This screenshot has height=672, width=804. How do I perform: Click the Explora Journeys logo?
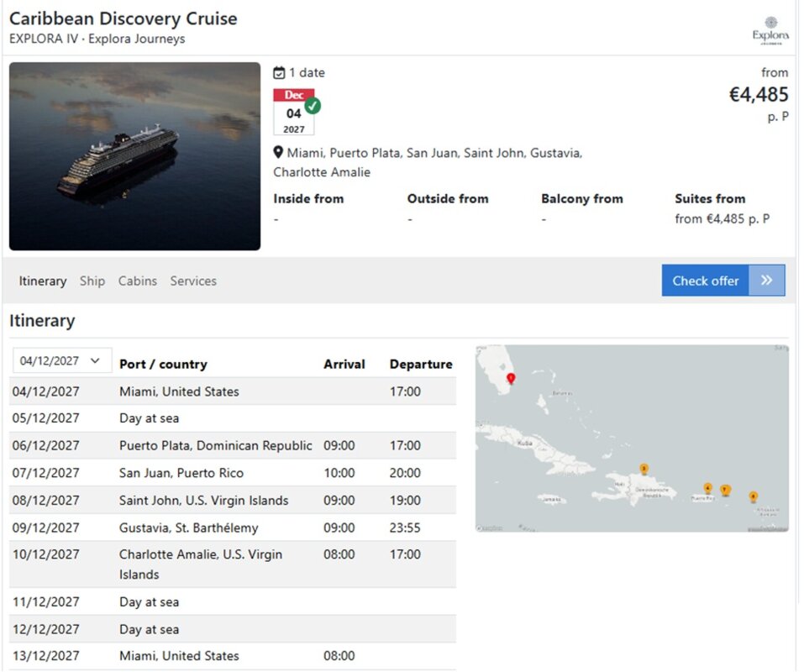click(x=770, y=31)
